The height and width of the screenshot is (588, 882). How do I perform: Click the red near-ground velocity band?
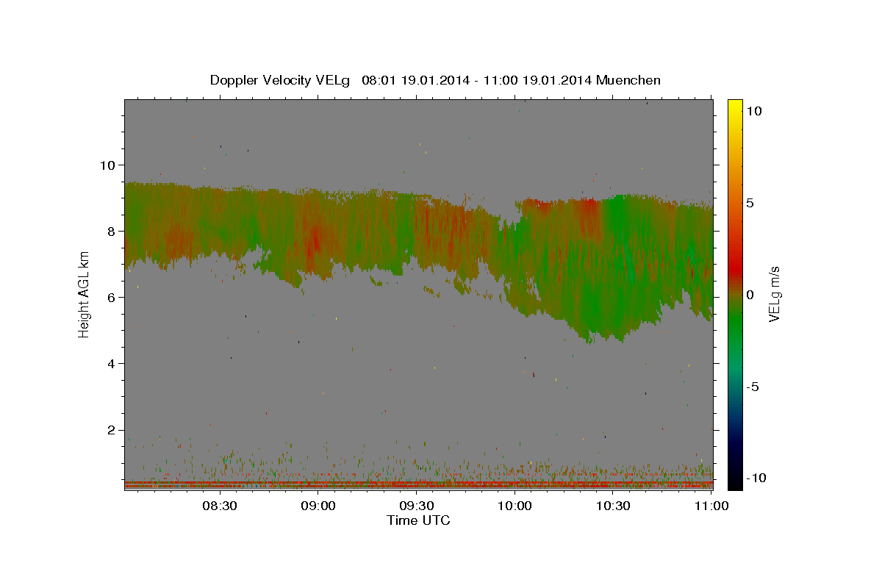pyautogui.click(x=418, y=485)
